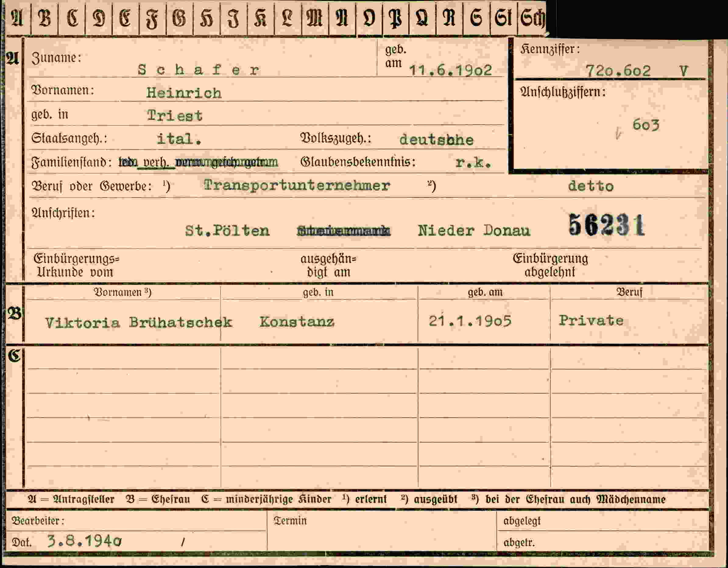Select the 'St' alphabet tab at top

point(503,18)
